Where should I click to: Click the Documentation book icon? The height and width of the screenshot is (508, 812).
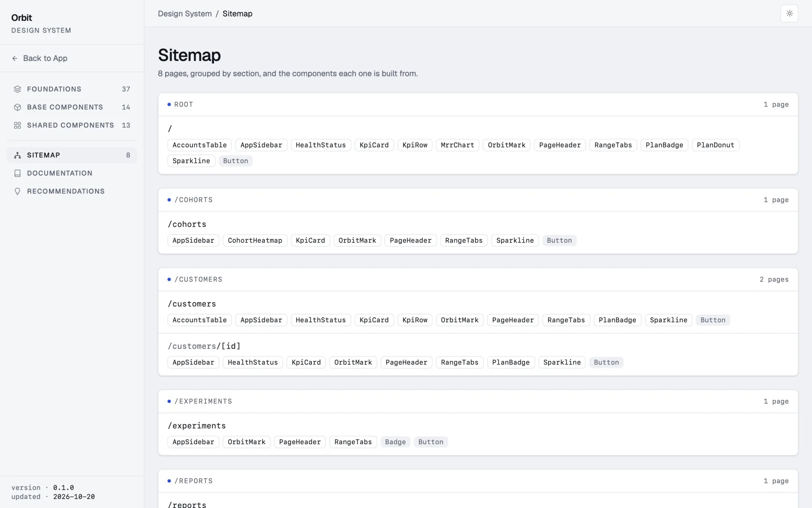17,173
